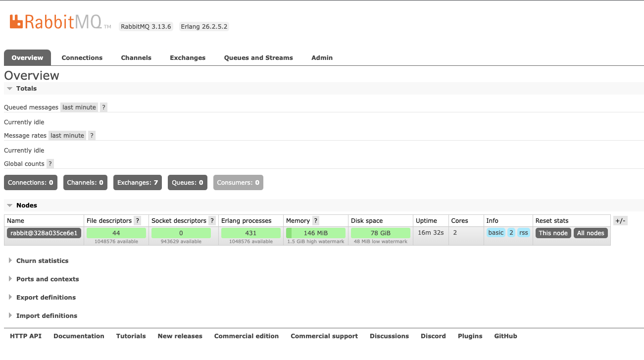
Task: Click the 1.5 GiB high watermark text
Action: (316, 242)
